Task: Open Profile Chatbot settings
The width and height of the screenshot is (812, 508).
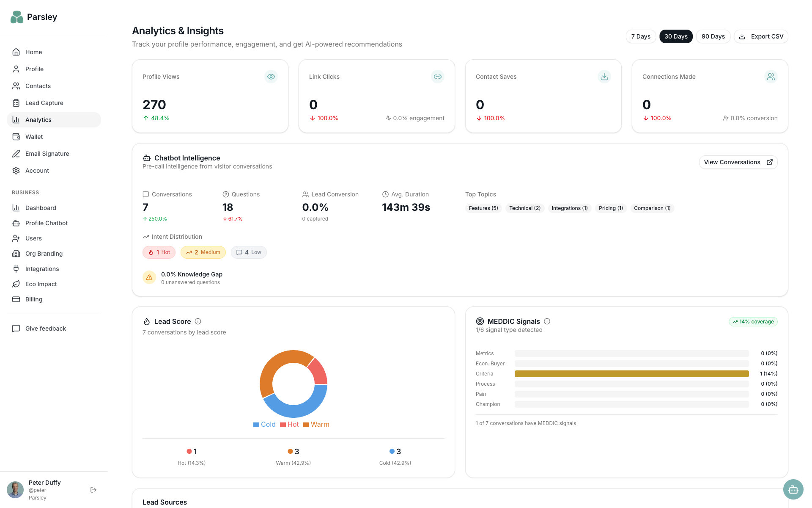Action: click(x=46, y=223)
